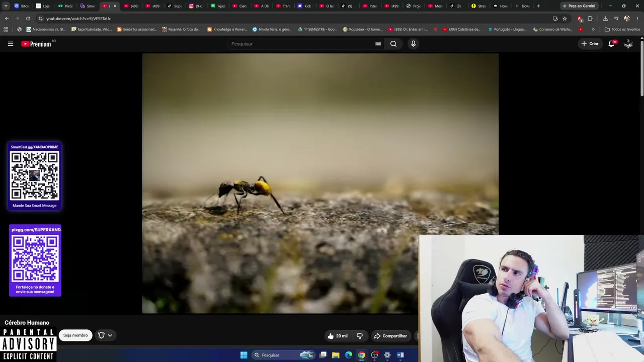Open the YouTube guide hamburger menu
The image size is (644, 362).
click(x=10, y=44)
